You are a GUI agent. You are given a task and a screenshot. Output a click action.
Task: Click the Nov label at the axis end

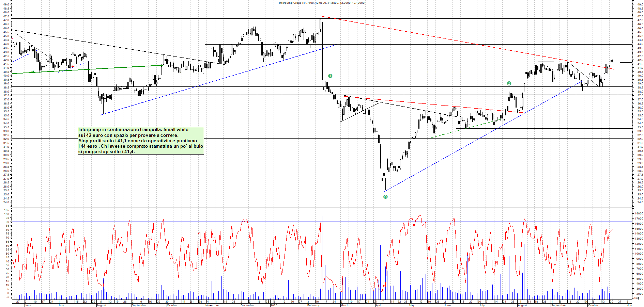pos(629,305)
